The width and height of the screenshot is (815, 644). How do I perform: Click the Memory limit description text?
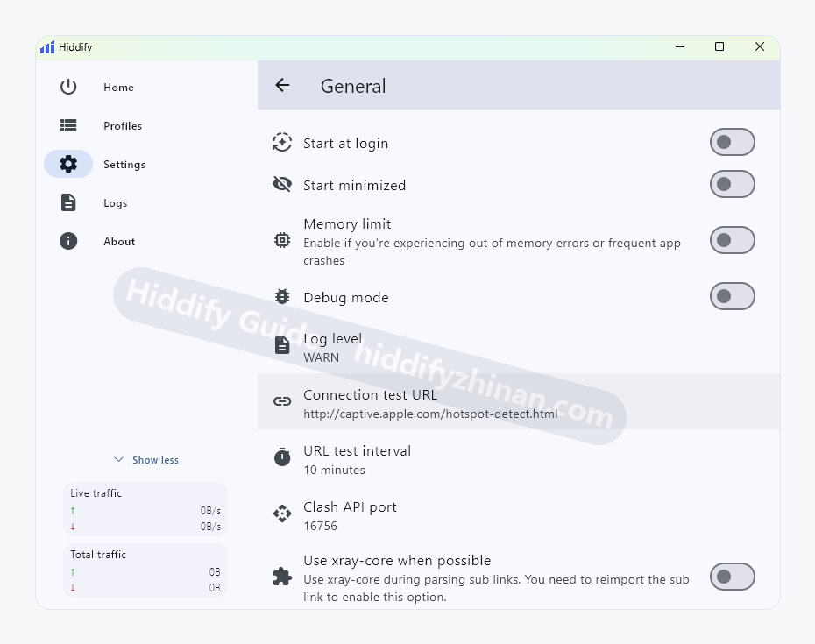[492, 251]
